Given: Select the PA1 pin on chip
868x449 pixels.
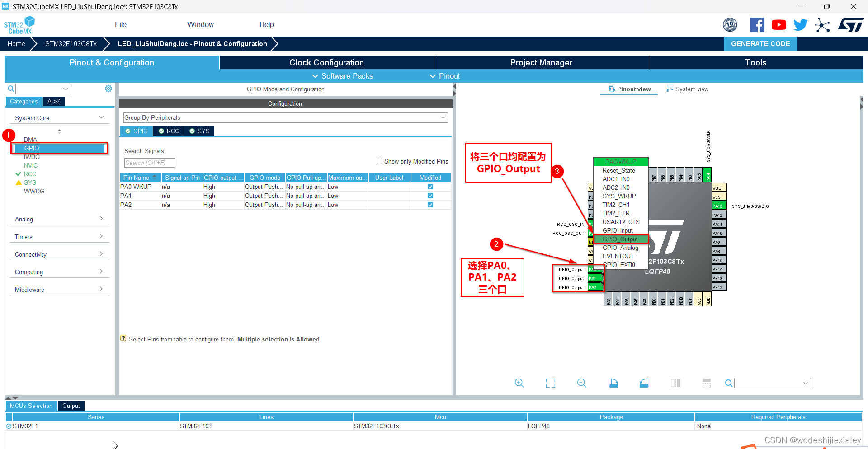Looking at the screenshot, I should point(595,278).
